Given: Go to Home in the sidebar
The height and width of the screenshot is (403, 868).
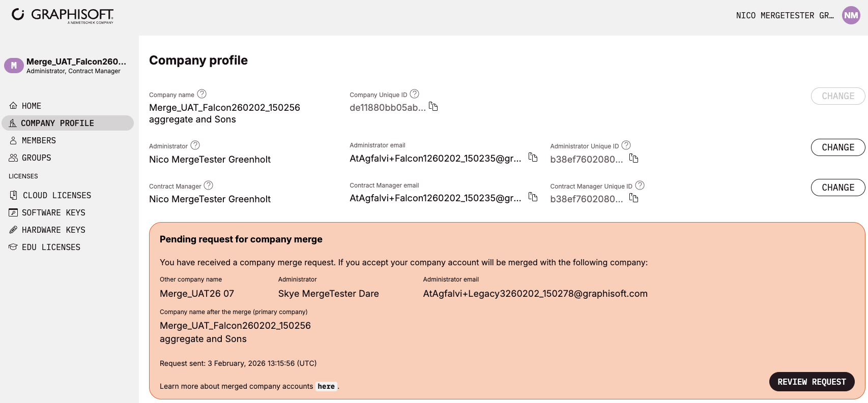Looking at the screenshot, I should click(x=68, y=106).
